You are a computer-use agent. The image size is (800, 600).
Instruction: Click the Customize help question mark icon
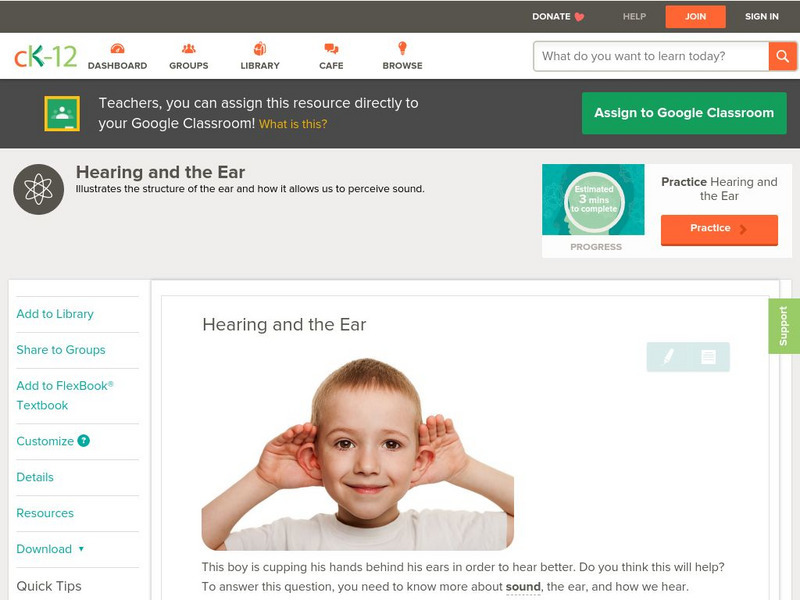[84, 441]
